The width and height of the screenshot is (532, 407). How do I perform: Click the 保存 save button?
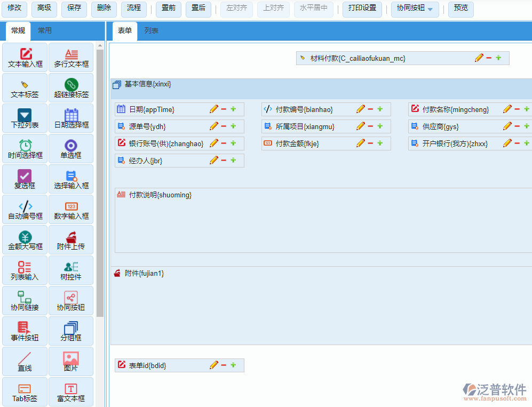(75, 8)
